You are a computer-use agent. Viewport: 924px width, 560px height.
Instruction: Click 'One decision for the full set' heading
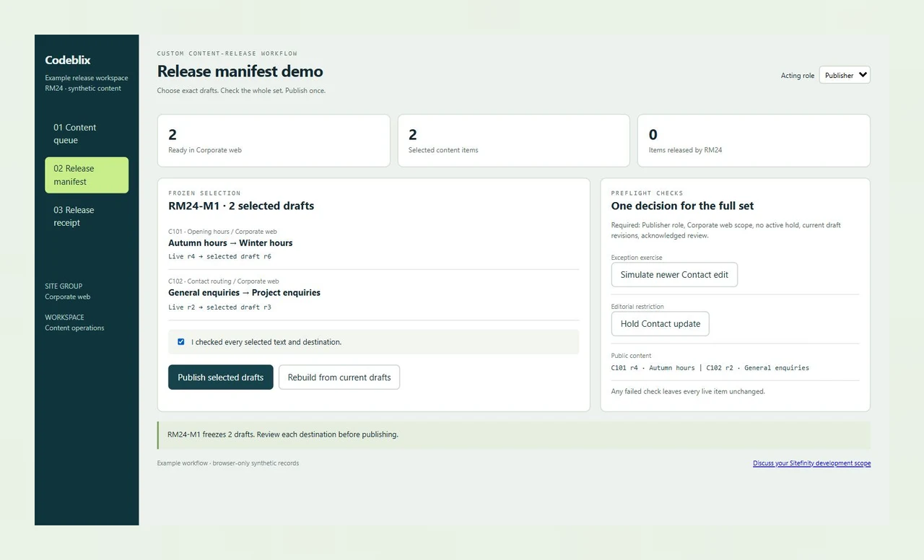[x=683, y=206]
